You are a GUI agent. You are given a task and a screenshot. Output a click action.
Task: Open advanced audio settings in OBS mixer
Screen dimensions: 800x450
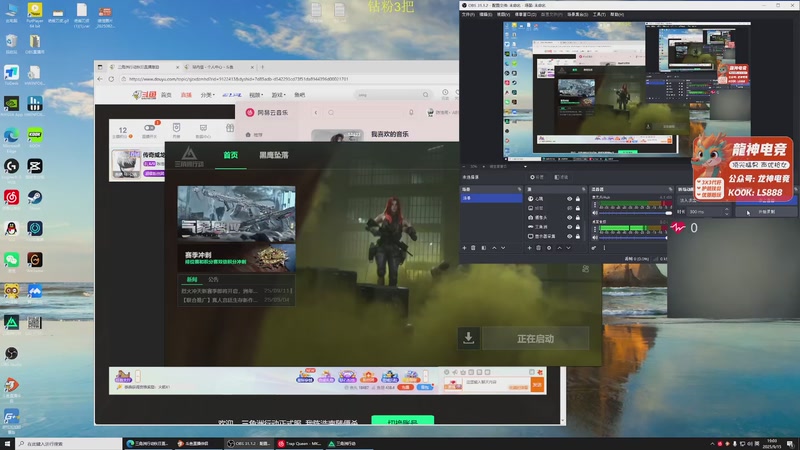point(594,248)
